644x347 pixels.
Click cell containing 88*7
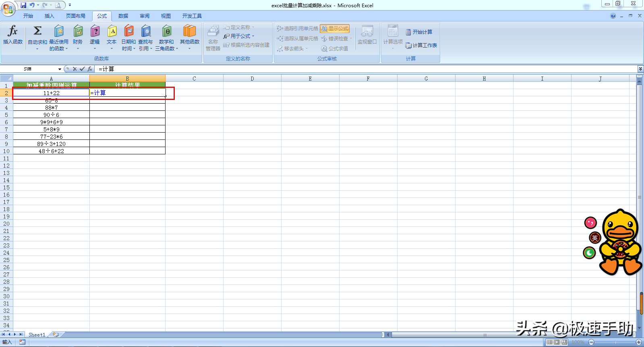51,108
